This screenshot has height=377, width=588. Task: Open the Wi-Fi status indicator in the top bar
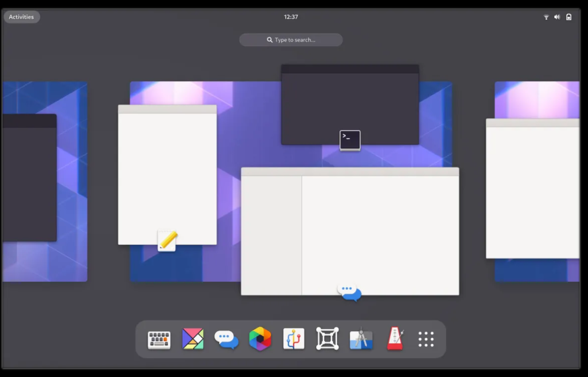click(x=545, y=17)
